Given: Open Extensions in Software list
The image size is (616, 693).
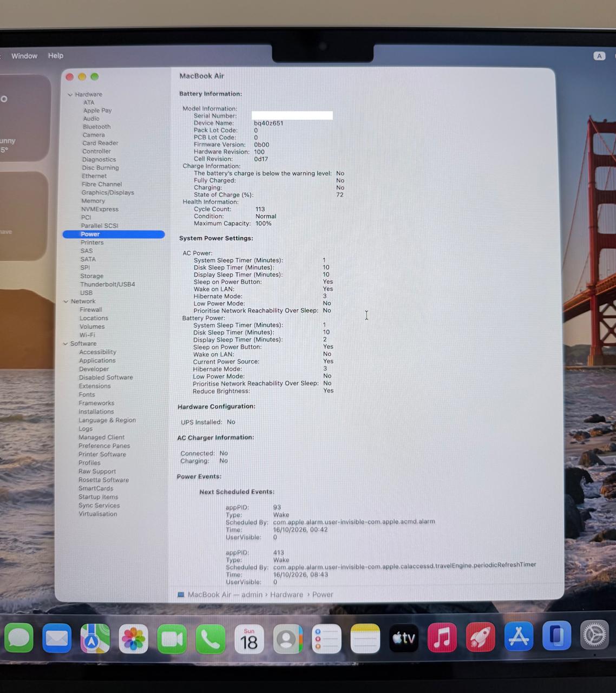Looking at the screenshot, I should click(x=95, y=386).
